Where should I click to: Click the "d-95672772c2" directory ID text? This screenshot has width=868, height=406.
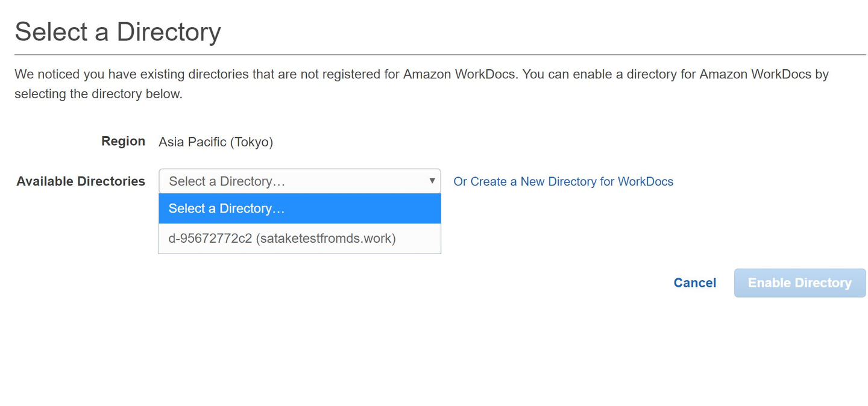[210, 239]
